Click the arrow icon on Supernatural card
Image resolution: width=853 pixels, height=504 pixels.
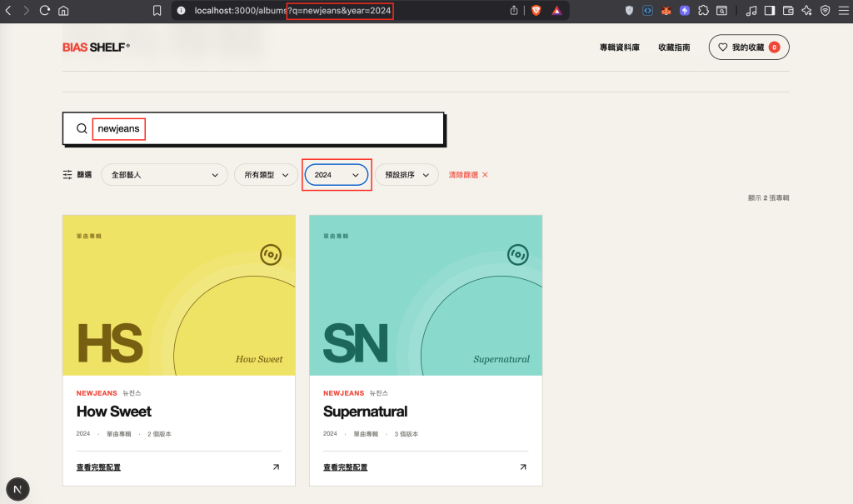(523, 467)
